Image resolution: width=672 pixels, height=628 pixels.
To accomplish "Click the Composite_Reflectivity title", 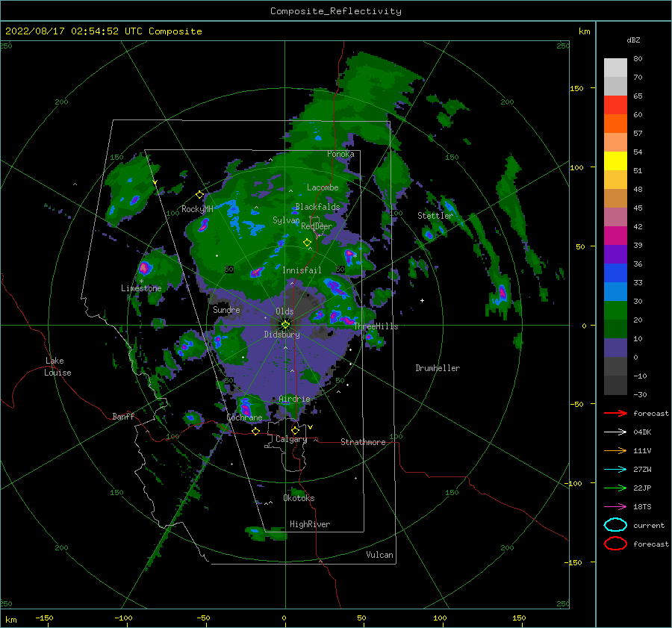I will click(x=336, y=11).
